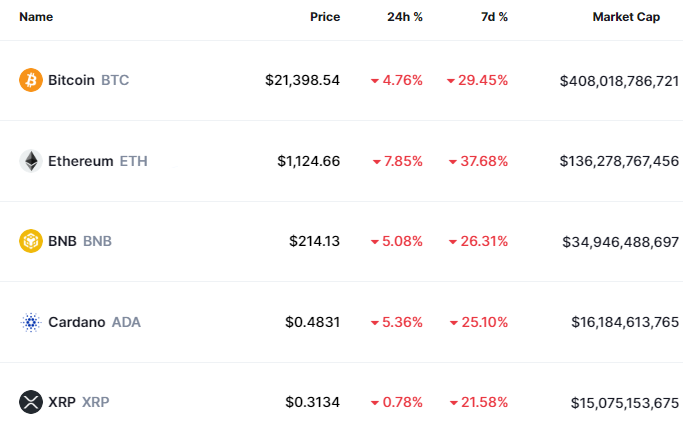Image resolution: width=683 pixels, height=430 pixels.
Task: Click the Bitcoin coin logo icon
Action: coord(31,80)
